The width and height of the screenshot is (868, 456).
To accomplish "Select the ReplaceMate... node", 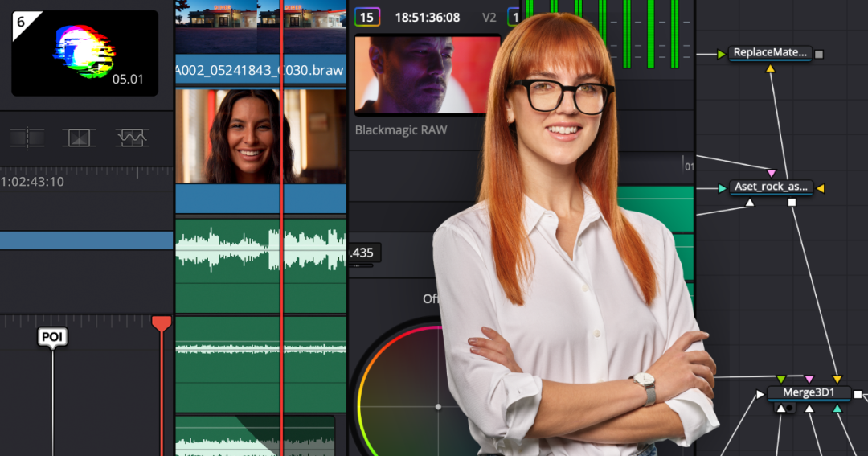I will click(x=770, y=53).
